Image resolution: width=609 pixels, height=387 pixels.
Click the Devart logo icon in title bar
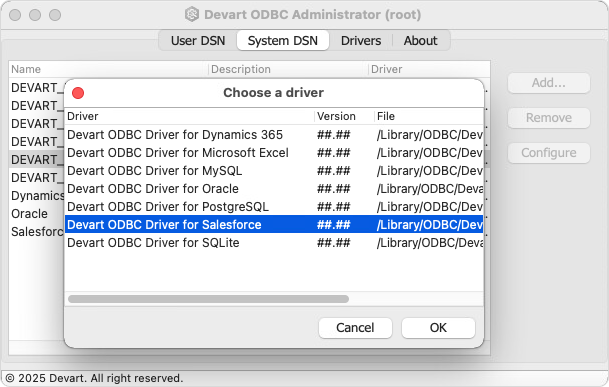191,14
